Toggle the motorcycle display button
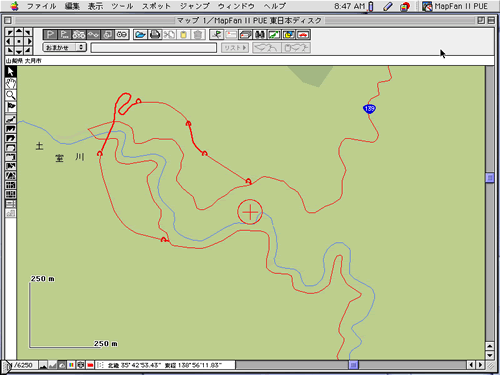The height and width of the screenshot is (375, 500). click(x=79, y=35)
